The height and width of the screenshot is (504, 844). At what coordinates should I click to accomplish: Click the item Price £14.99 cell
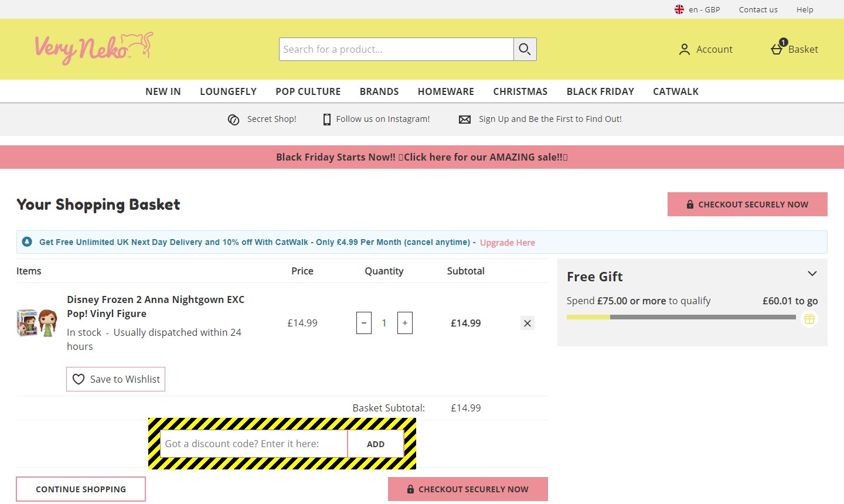tap(302, 323)
